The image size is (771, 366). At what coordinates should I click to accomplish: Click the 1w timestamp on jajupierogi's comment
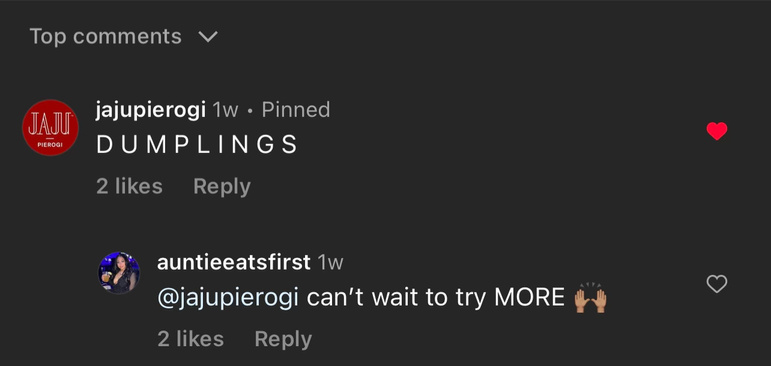225,110
